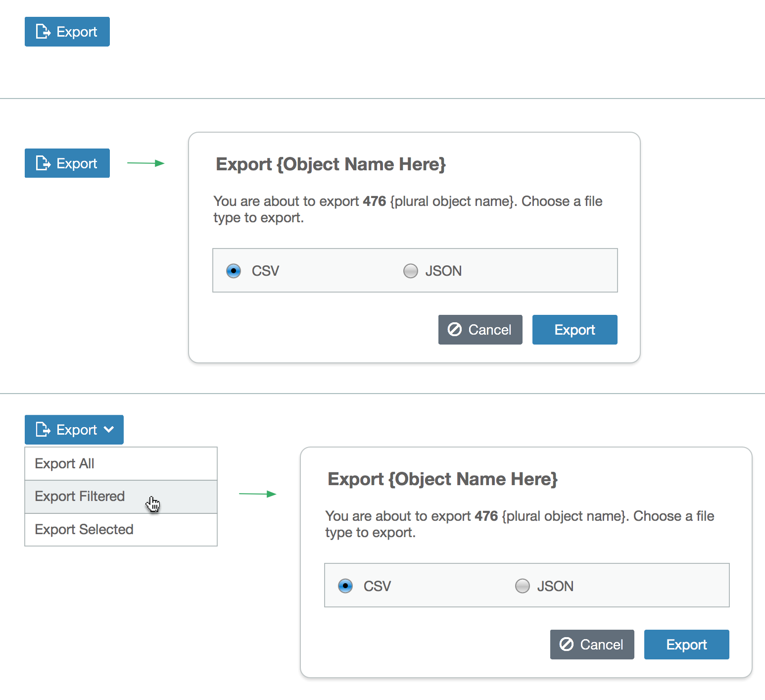Choose Export Selected menu entry
The height and width of the screenshot is (700, 765).
(121, 530)
